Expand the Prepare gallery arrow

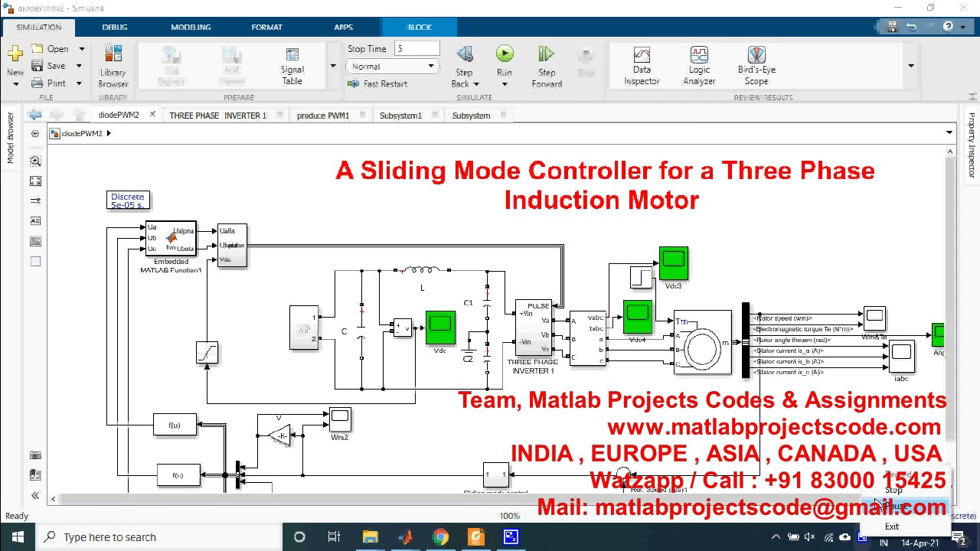(333, 66)
